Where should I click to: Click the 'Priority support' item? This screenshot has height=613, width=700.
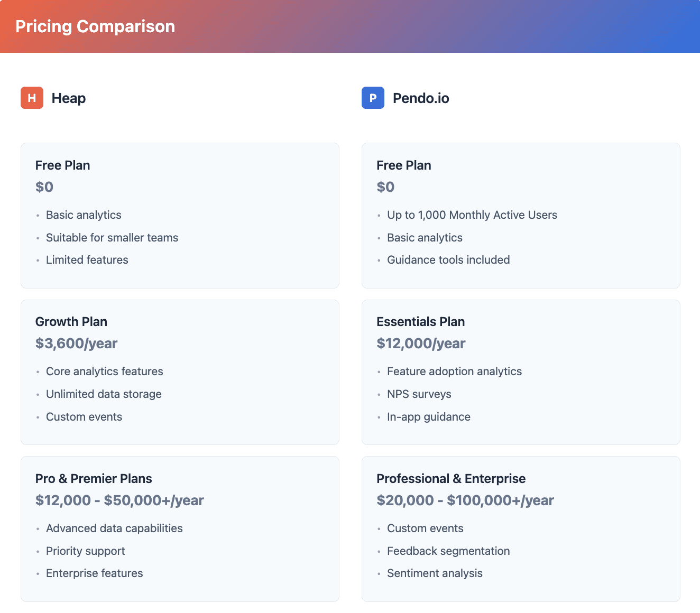tap(86, 551)
